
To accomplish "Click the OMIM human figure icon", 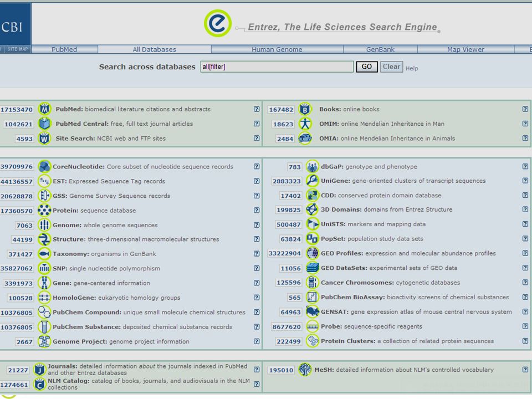I will tap(305, 124).
